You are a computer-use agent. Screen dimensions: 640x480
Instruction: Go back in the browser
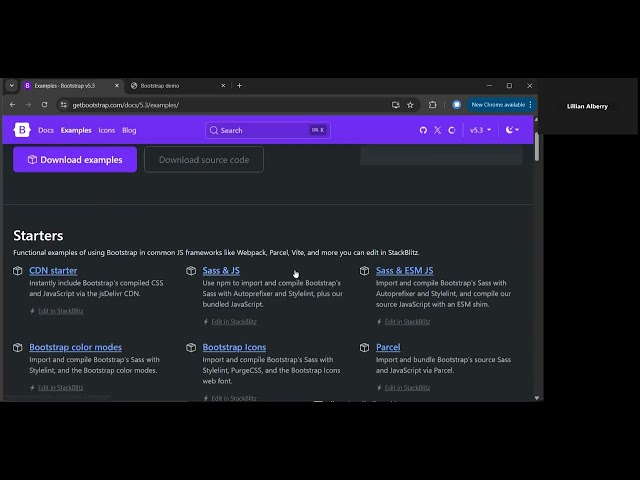click(x=13, y=105)
